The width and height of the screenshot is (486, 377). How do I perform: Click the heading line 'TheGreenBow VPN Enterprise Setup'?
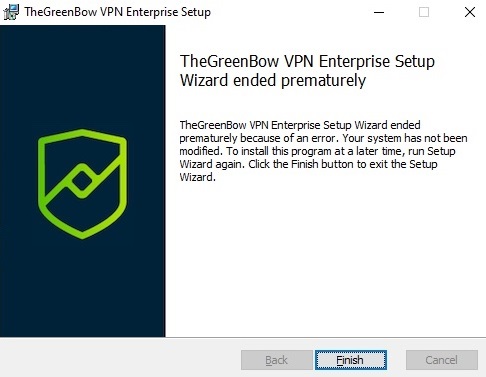[307, 61]
